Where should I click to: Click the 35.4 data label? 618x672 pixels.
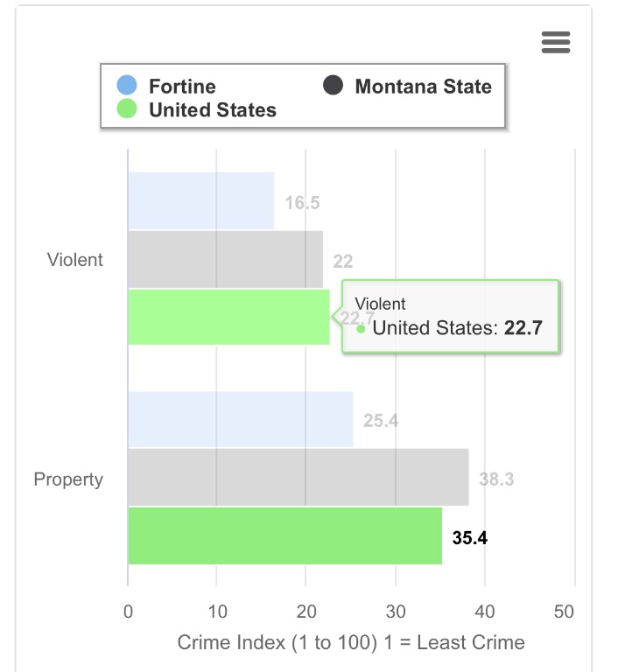click(469, 537)
